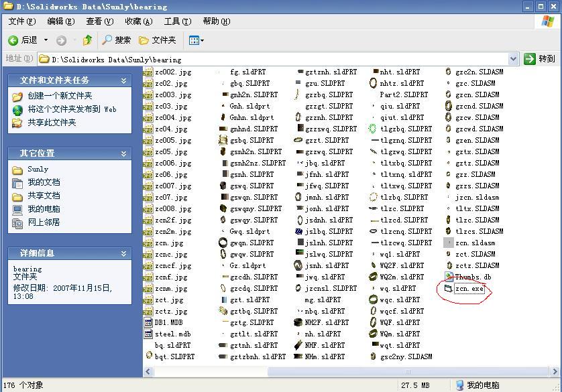Select the WQ2m.sldPRT part icon
The height and width of the screenshot is (392, 562).
coord(373,277)
